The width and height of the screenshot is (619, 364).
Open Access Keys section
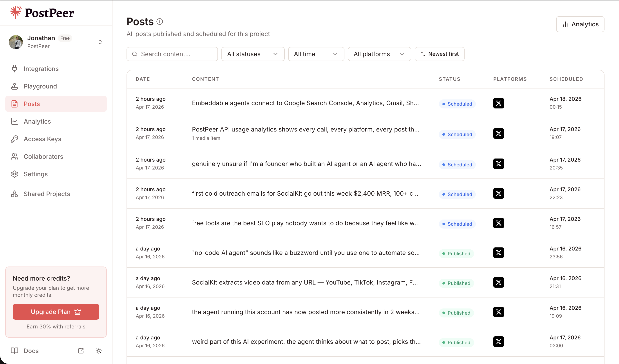pos(42,139)
